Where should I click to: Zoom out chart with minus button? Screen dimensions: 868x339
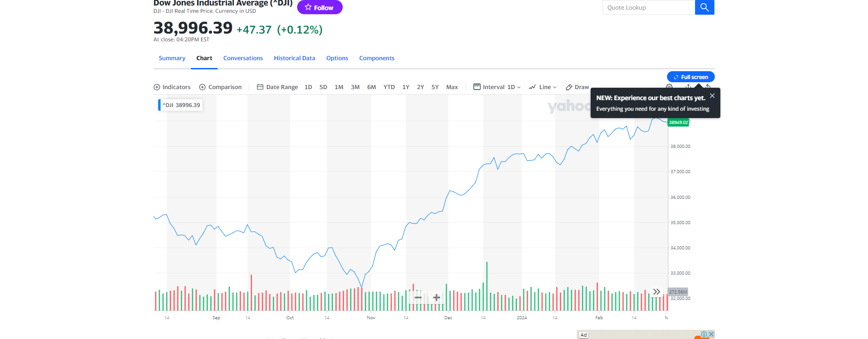tap(418, 298)
